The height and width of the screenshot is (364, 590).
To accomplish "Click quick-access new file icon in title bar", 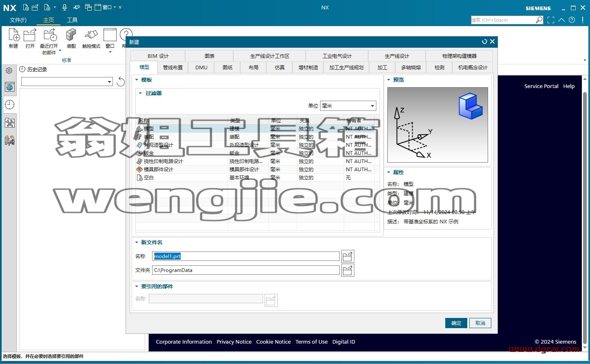I will [x=26, y=7].
